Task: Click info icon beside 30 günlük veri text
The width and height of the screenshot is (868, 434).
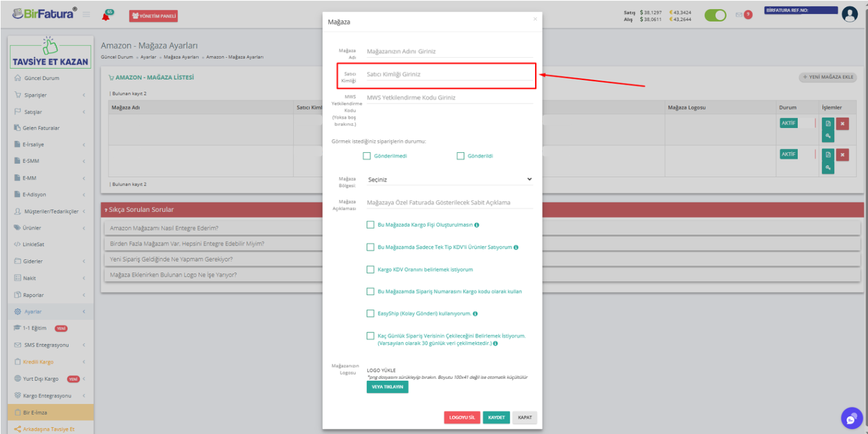Action: click(495, 343)
